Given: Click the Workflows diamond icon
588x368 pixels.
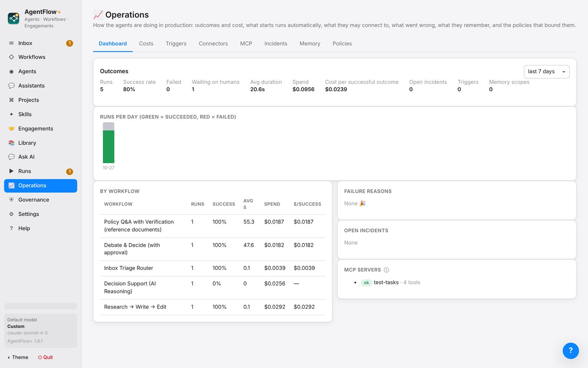Looking at the screenshot, I should point(11,57).
